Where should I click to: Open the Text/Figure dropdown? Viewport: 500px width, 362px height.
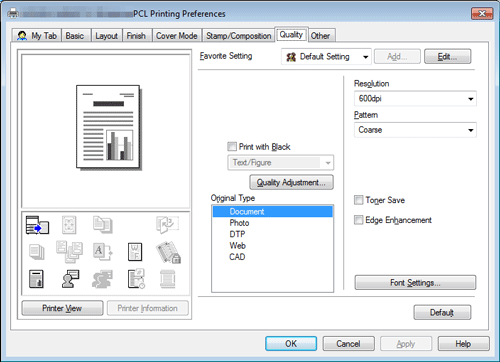pos(280,163)
